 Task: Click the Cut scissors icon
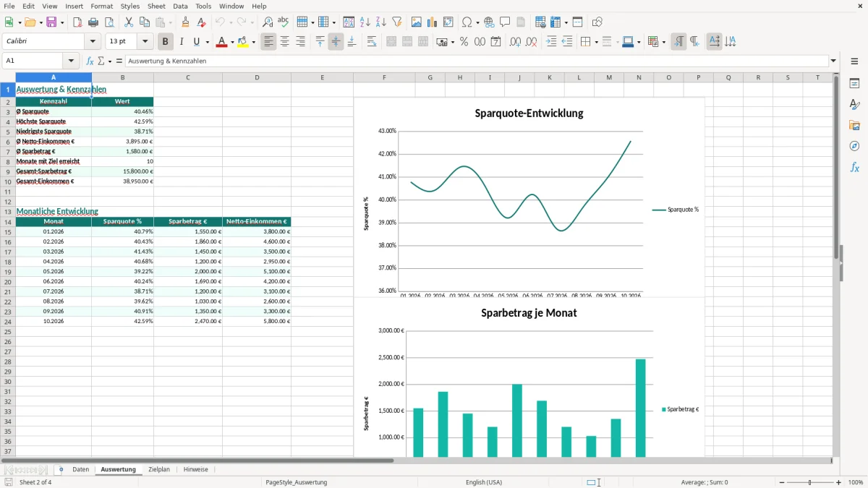(129, 22)
